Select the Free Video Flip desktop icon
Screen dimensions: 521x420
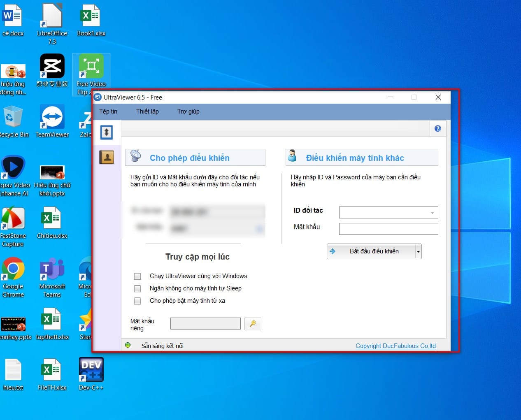[91, 74]
